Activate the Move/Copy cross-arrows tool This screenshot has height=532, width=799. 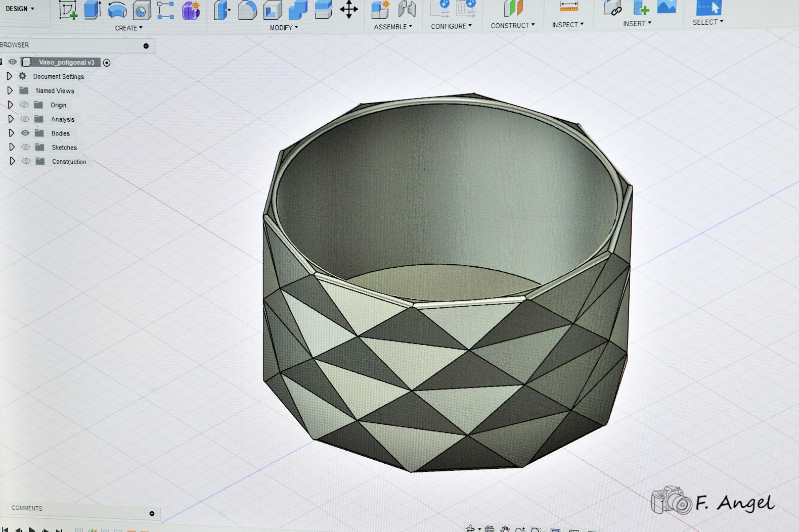[349, 9]
